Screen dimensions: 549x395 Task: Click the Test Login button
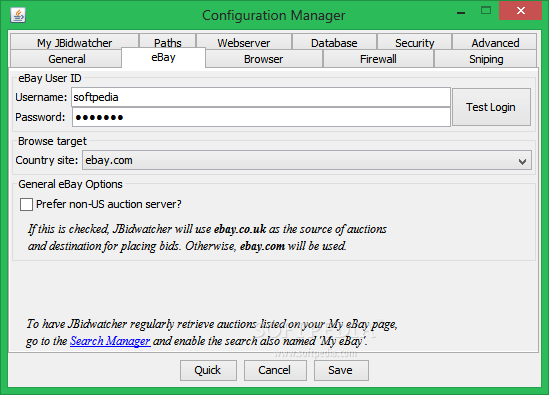(491, 107)
